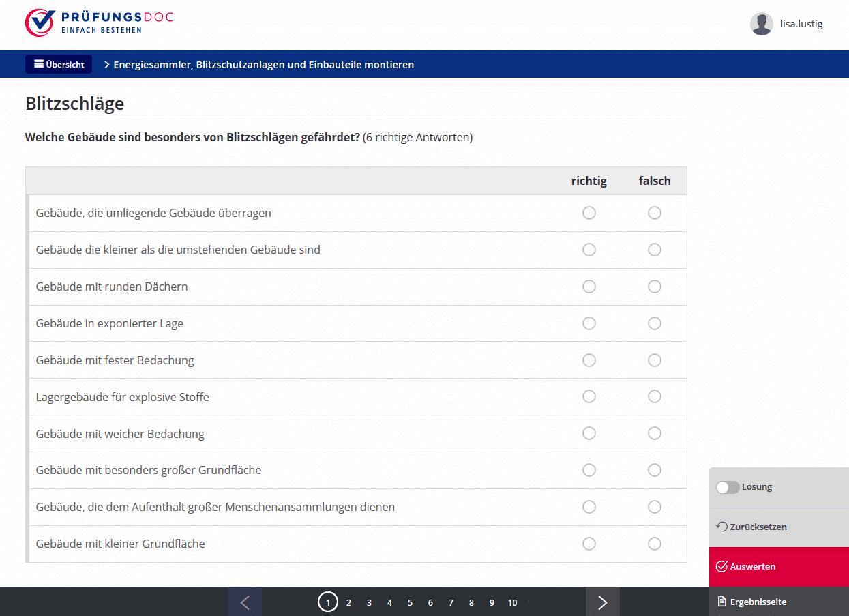Viewport: 849px width, 616px height.
Task: Click the breadcrumb Energiesammler, Blitzschutzanlagen chapter
Action: [x=263, y=65]
